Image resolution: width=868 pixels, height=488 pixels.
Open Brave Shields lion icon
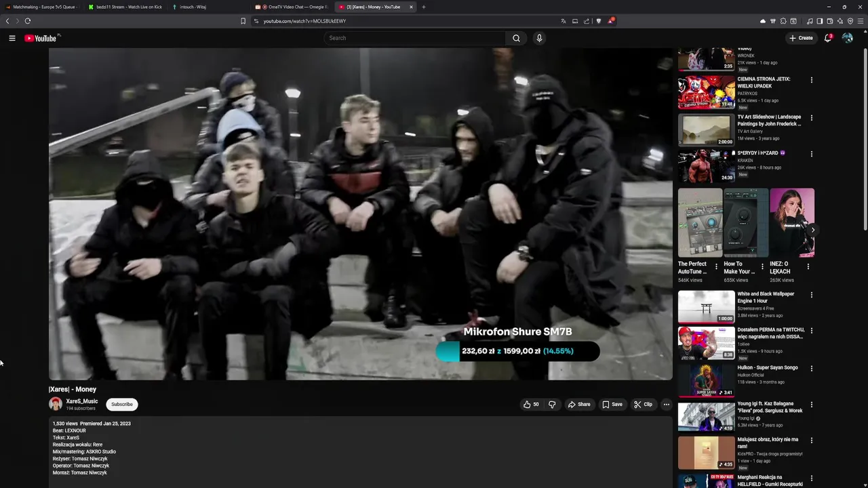coord(598,21)
